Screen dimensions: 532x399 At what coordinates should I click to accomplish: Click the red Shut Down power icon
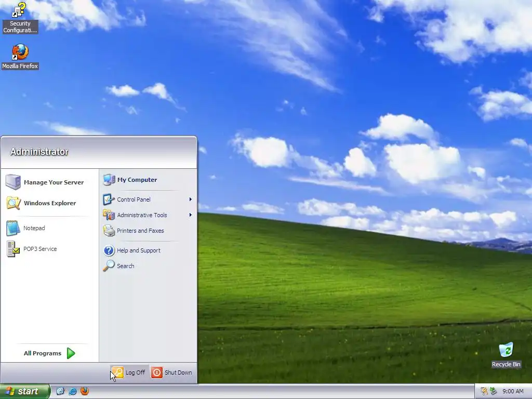pyautogui.click(x=157, y=372)
